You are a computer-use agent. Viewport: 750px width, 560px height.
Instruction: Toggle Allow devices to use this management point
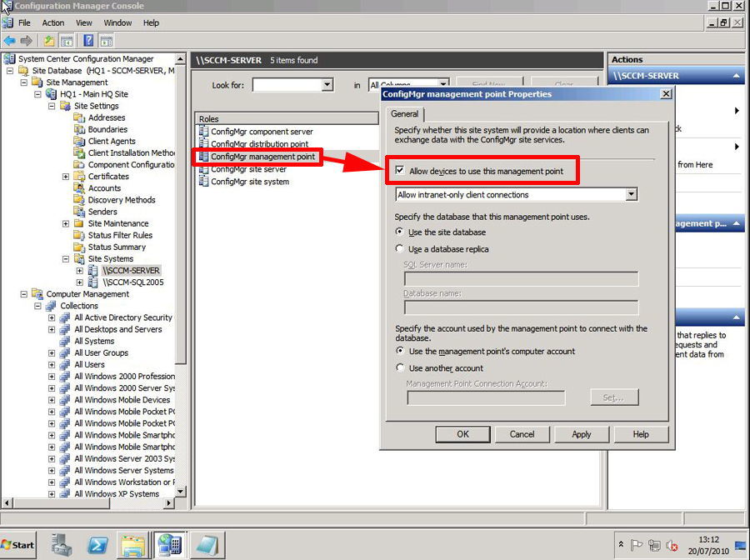tap(400, 170)
